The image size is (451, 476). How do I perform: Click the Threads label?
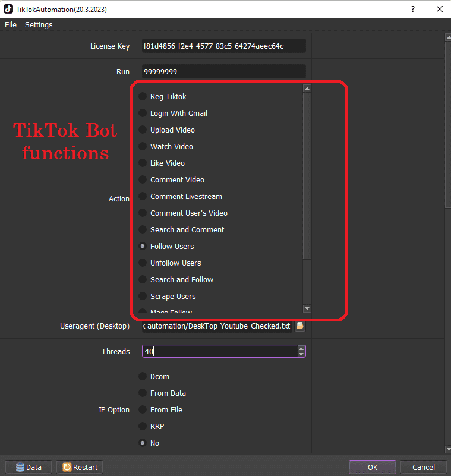pyautogui.click(x=116, y=352)
